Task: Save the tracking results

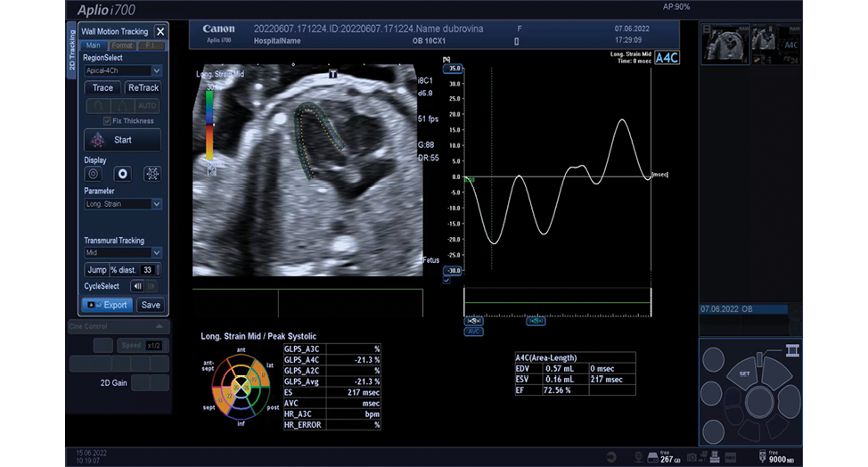Action: point(151,305)
